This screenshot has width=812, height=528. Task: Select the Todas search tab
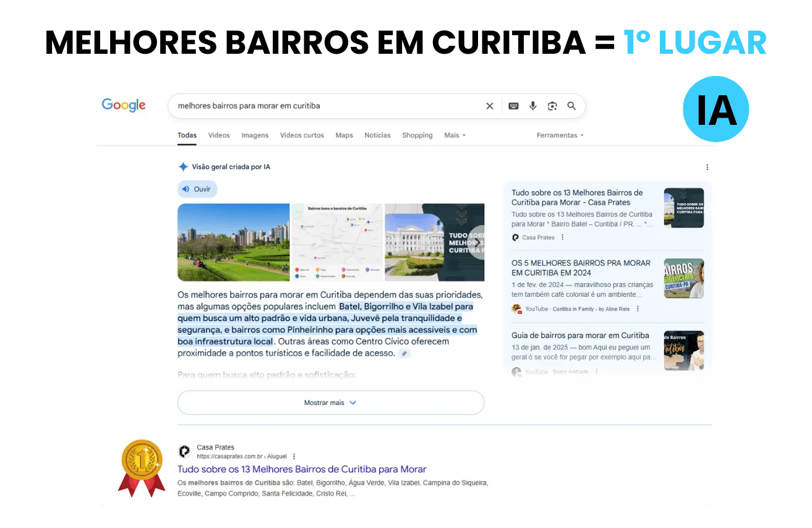tap(187, 135)
